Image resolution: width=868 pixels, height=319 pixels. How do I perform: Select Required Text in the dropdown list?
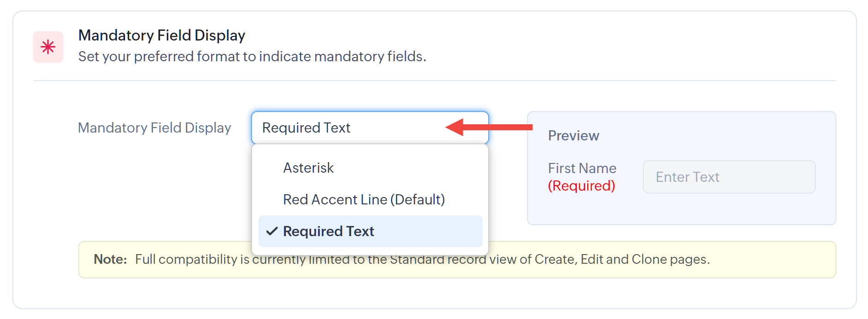[328, 231]
